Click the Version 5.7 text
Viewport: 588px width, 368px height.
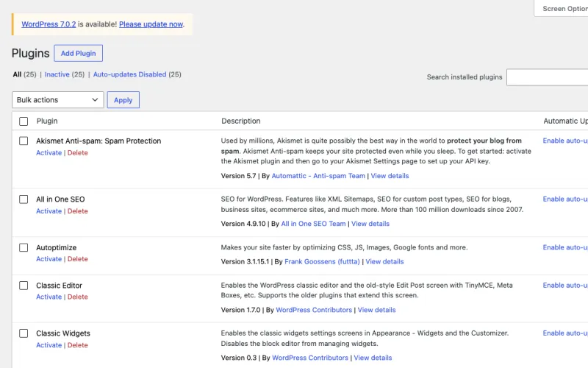tap(238, 176)
